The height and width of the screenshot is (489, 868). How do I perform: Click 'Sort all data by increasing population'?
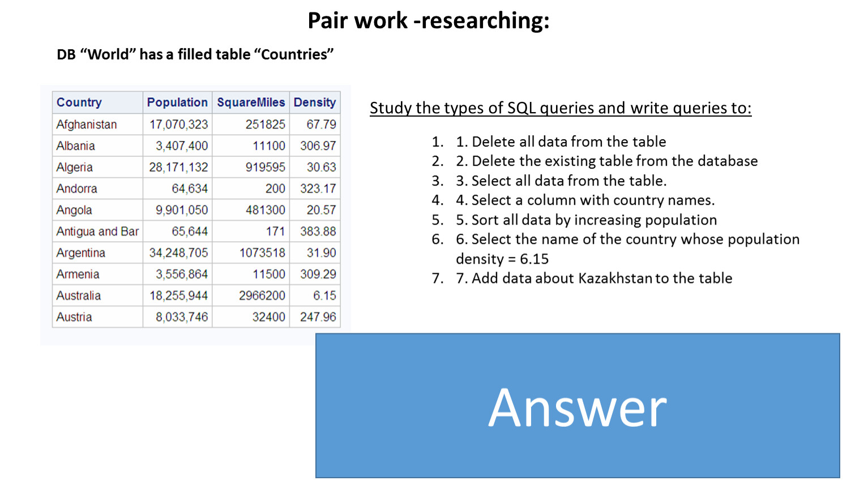(587, 220)
